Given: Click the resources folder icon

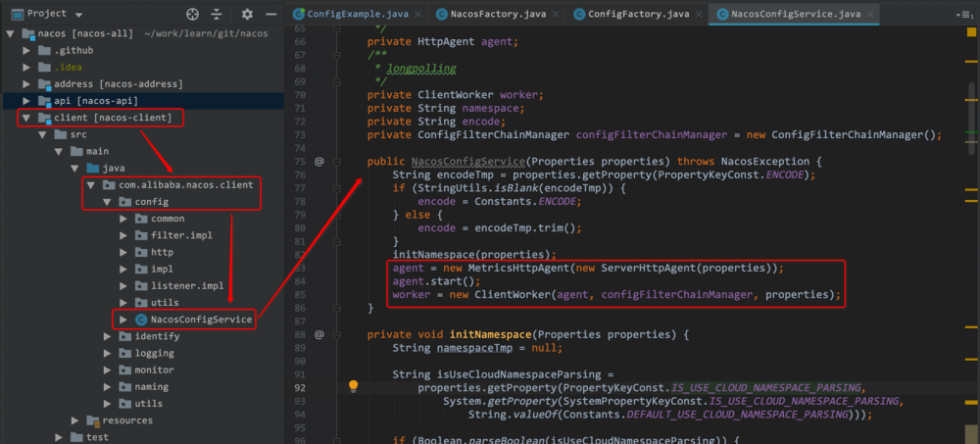Looking at the screenshot, I should click(x=92, y=420).
